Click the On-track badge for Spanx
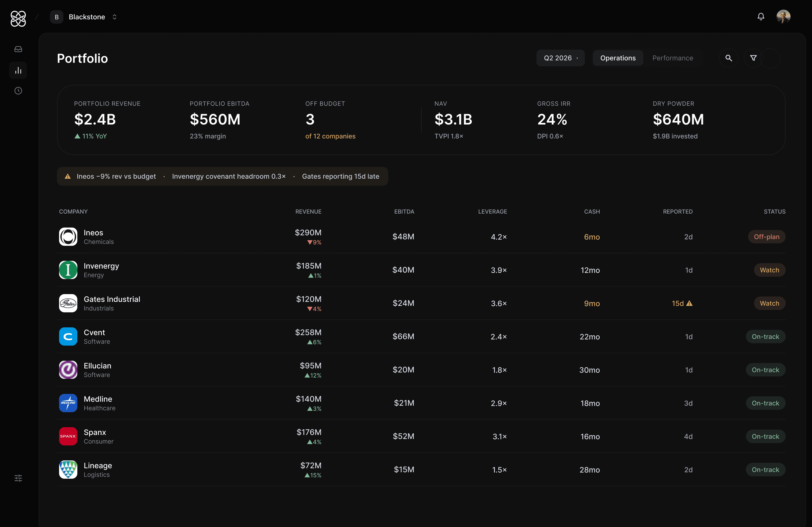The width and height of the screenshot is (812, 527). coord(765,437)
